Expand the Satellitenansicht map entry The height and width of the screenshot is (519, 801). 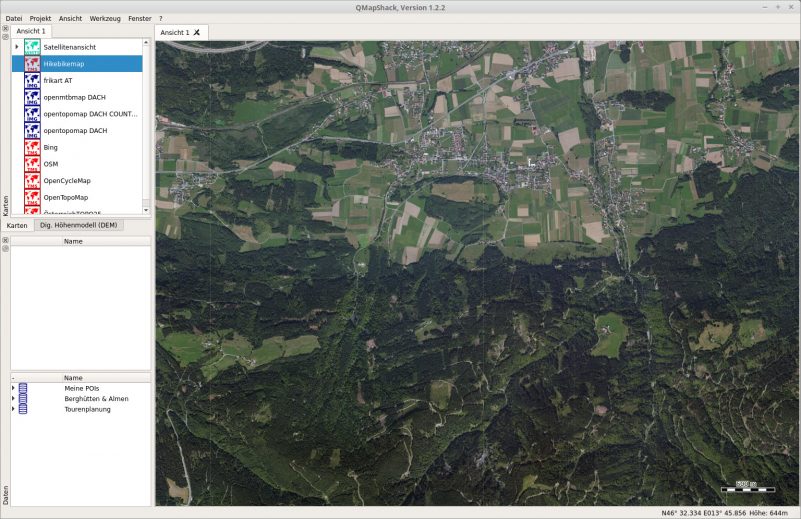pos(17,47)
